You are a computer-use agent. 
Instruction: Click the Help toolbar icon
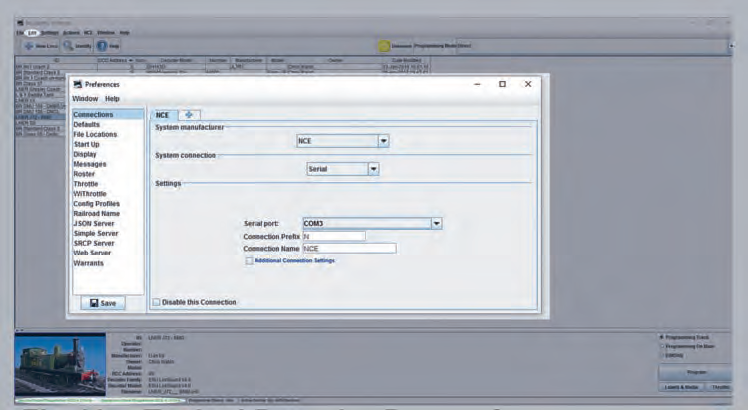click(103, 46)
